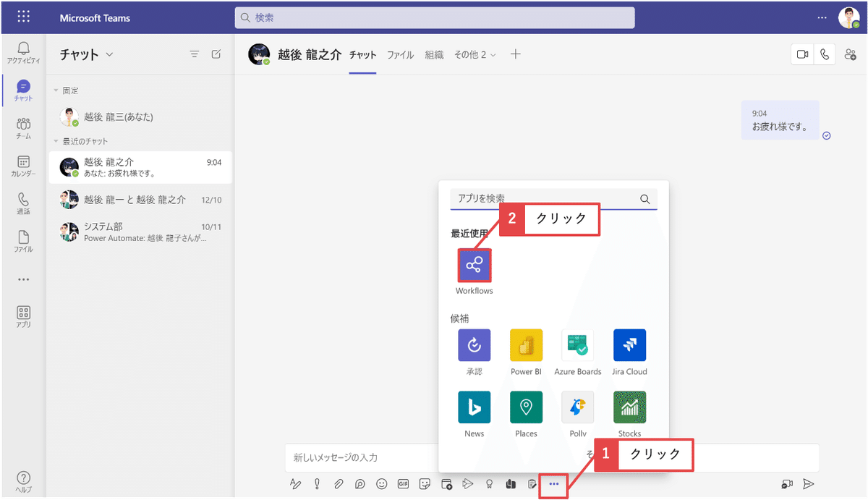Expand the その他 2 tab dropdown
This screenshot has height=500, width=868.
(475, 55)
